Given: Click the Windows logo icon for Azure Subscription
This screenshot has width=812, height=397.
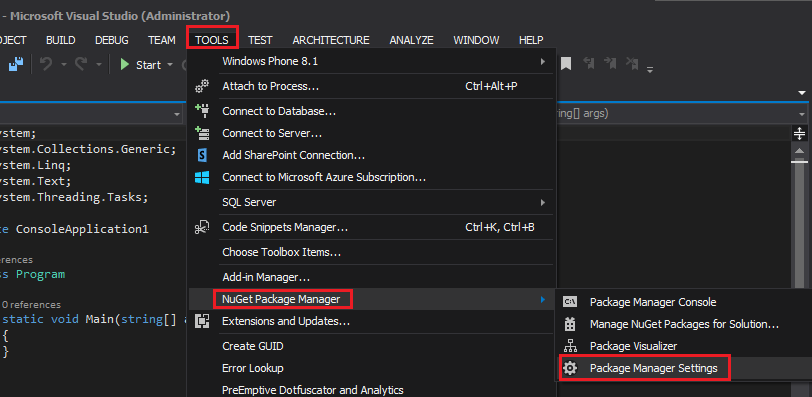Looking at the screenshot, I should pyautogui.click(x=202, y=178).
